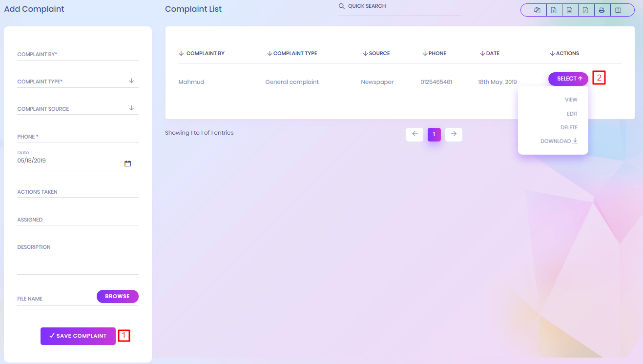The image size is (643, 364).
Task: Expand the Complaint Source dropdown
Action: coord(131,108)
